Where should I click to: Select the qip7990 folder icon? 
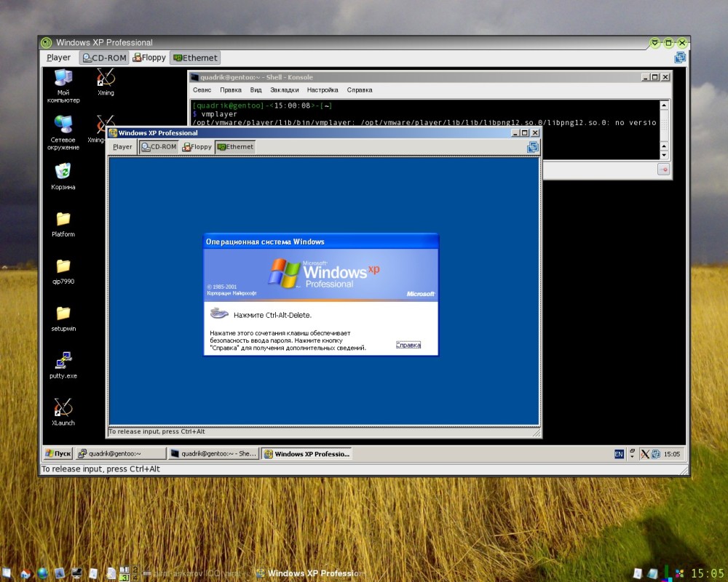(63, 272)
